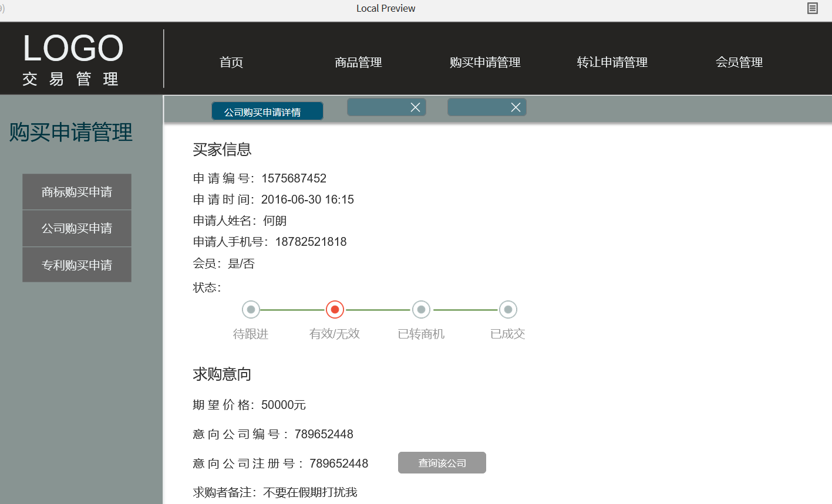Switch to the 公司购买申请详情 tab

[x=267, y=111]
